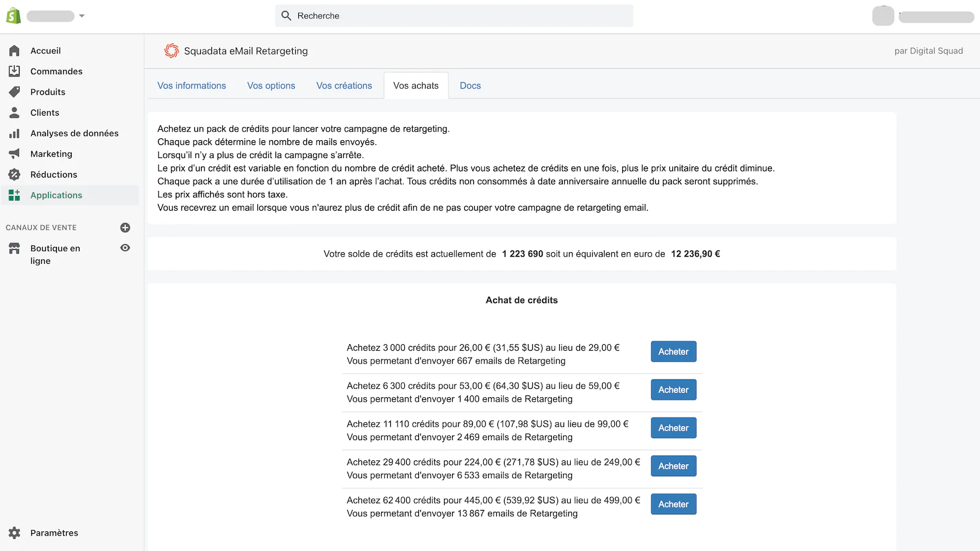Screen dimensions: 980x551
Task: Buy the 62 400 crédits pack
Action: [673, 504]
